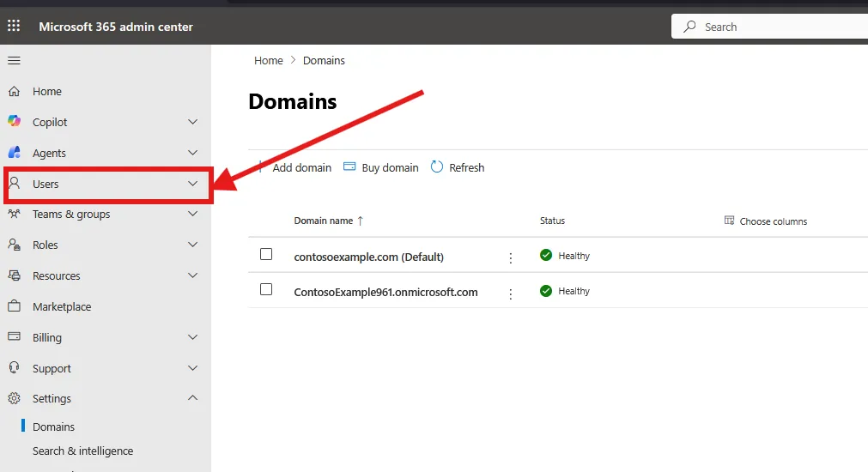Sort by the Domain name column header
The width and height of the screenshot is (868, 472).
coord(324,221)
